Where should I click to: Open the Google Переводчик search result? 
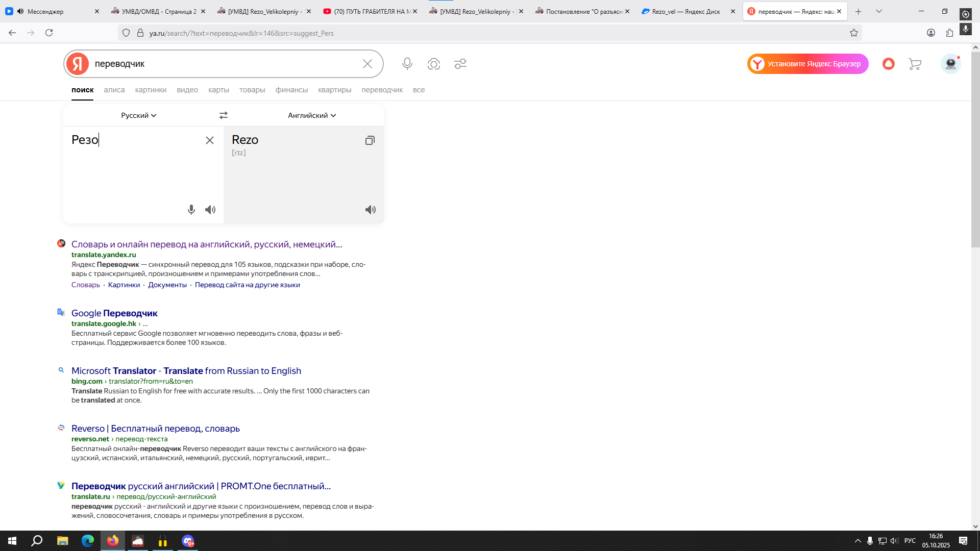point(114,313)
